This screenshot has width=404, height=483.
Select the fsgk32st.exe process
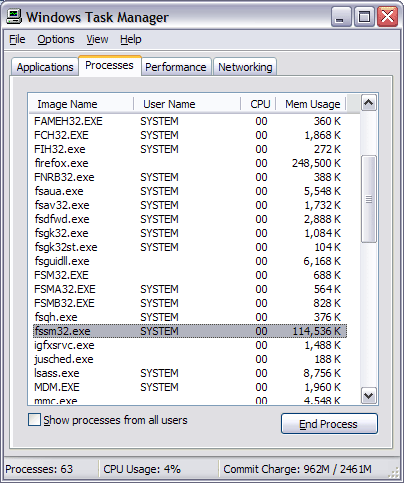(190, 247)
